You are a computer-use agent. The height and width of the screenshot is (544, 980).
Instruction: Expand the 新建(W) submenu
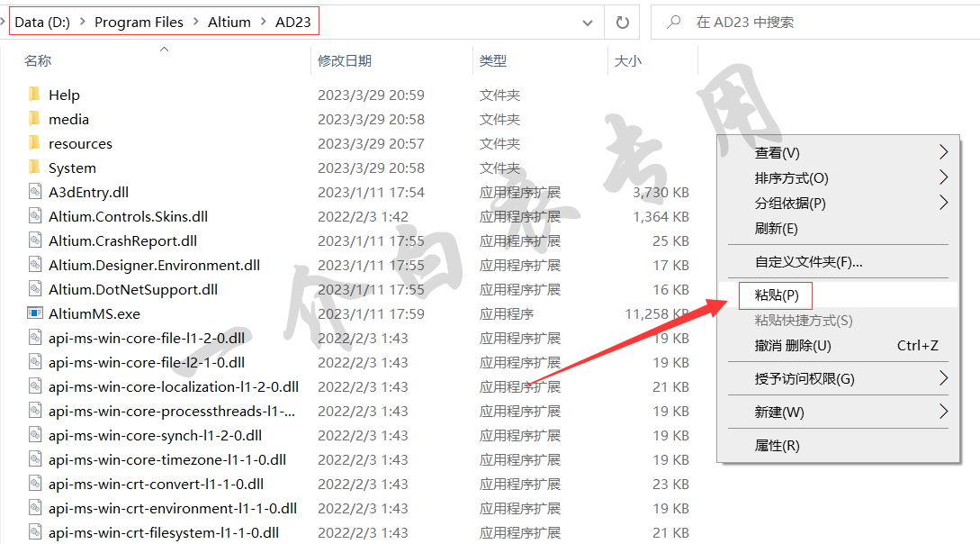(944, 412)
